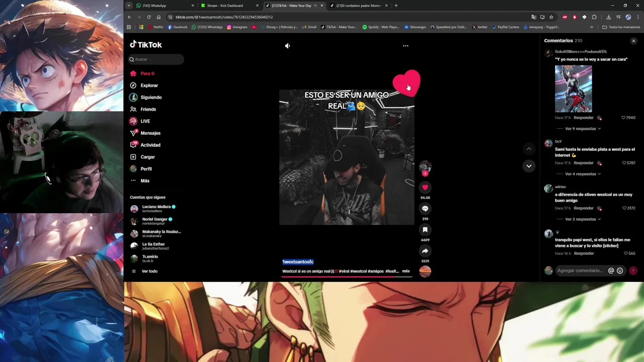Open the browser extensions puzzle icon
644x362 pixels.
594,17
